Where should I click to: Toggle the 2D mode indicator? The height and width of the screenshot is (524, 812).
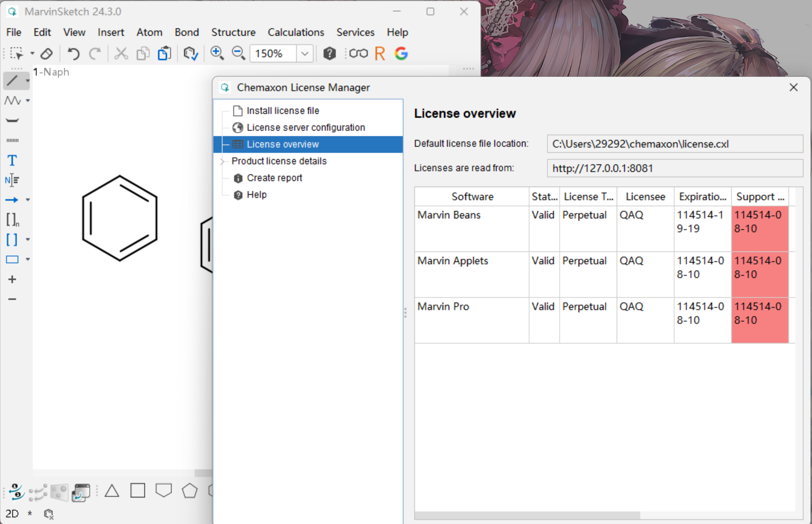pos(12,513)
